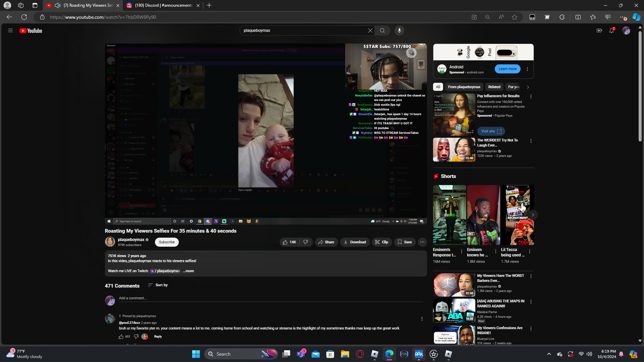Open Edge Settings and more menu

tap(623, 17)
